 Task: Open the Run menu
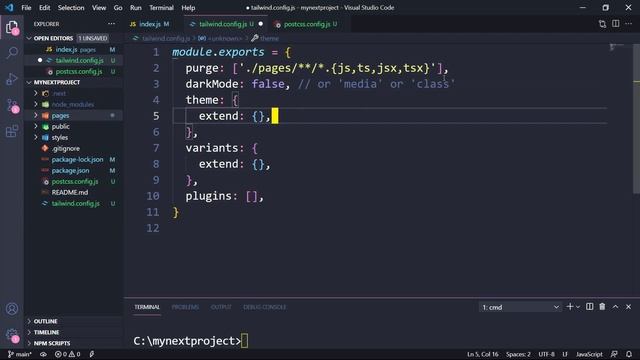click(x=136, y=8)
